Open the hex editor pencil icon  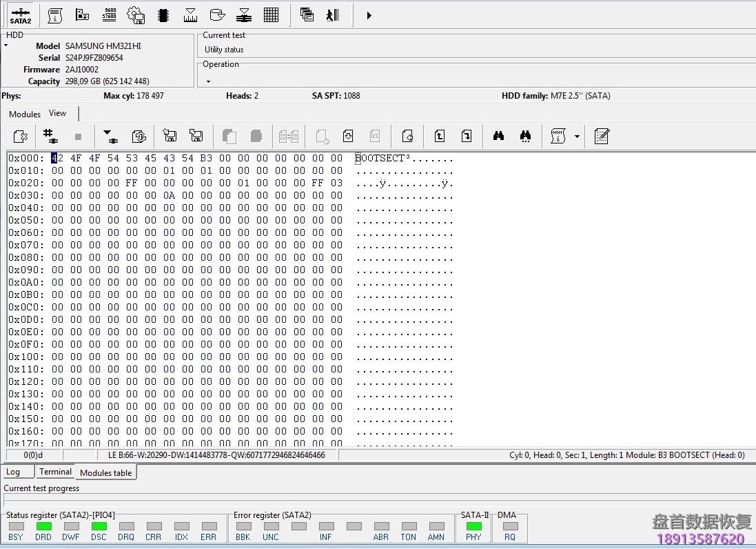[601, 136]
